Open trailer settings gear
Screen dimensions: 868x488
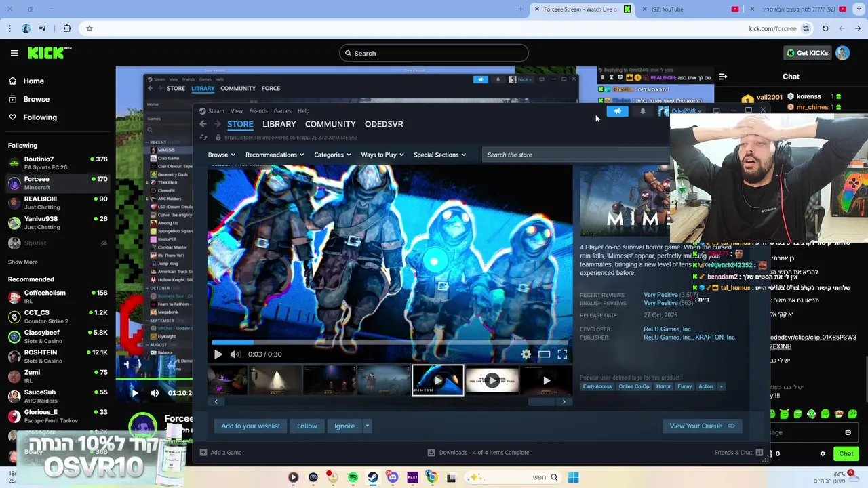coord(526,354)
